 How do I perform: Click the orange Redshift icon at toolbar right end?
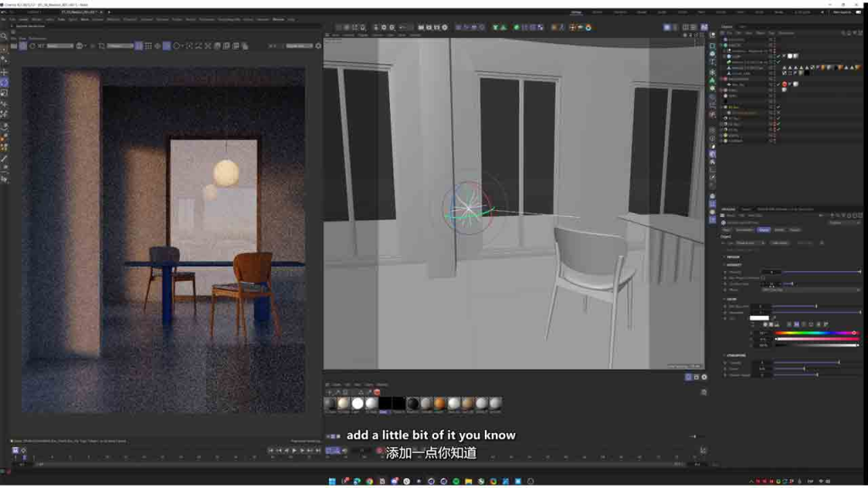588,27
